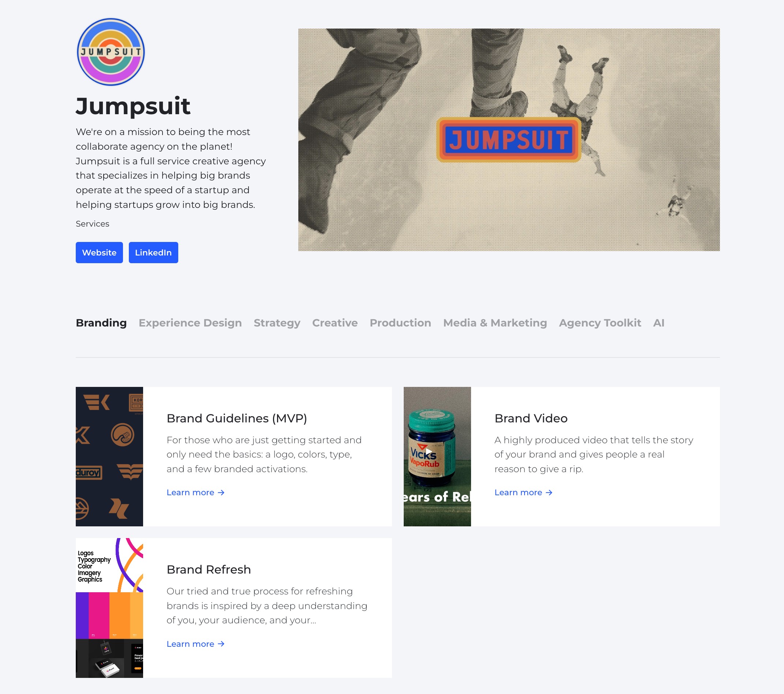Click the round Jumpsuit logo badge
Screen dimensions: 784x694
coord(111,52)
